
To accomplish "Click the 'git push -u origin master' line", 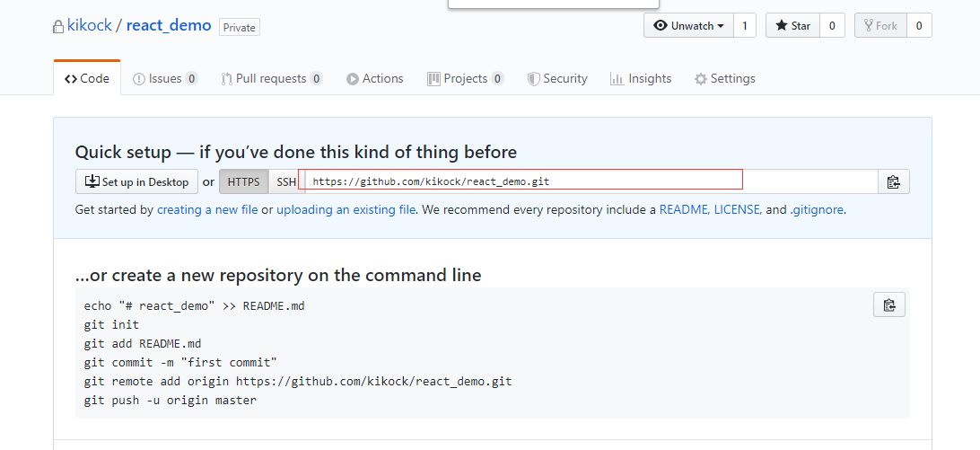I will coord(170,400).
